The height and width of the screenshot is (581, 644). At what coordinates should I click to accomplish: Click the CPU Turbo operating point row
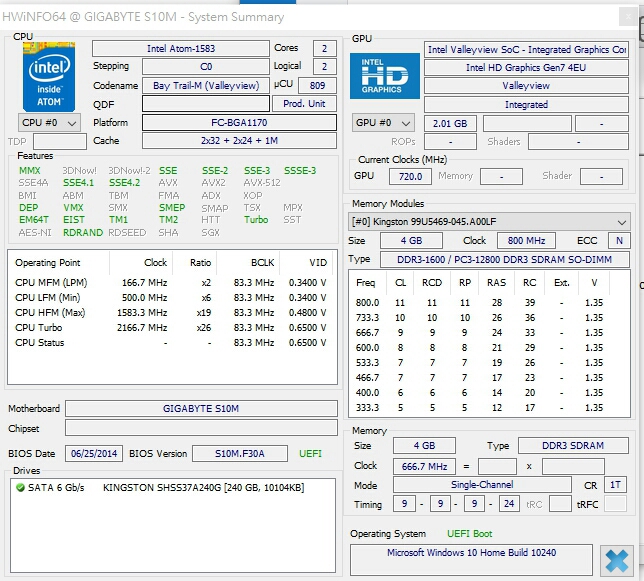(171, 328)
